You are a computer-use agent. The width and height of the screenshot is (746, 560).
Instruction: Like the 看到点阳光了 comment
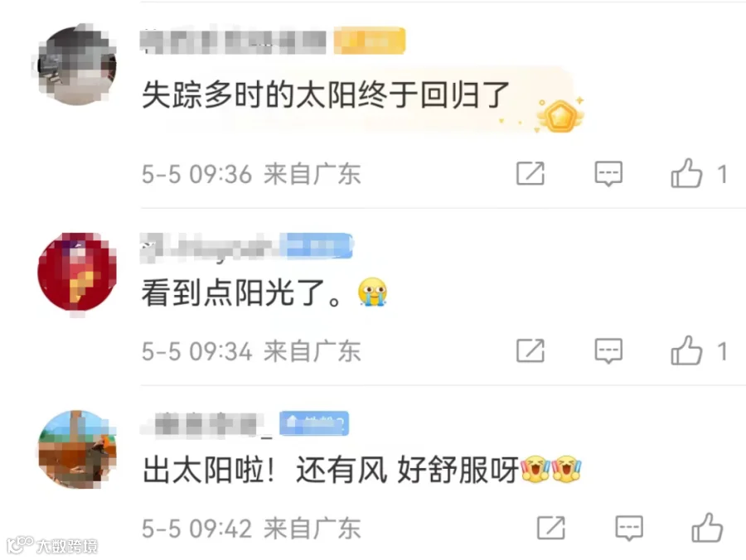[686, 350]
